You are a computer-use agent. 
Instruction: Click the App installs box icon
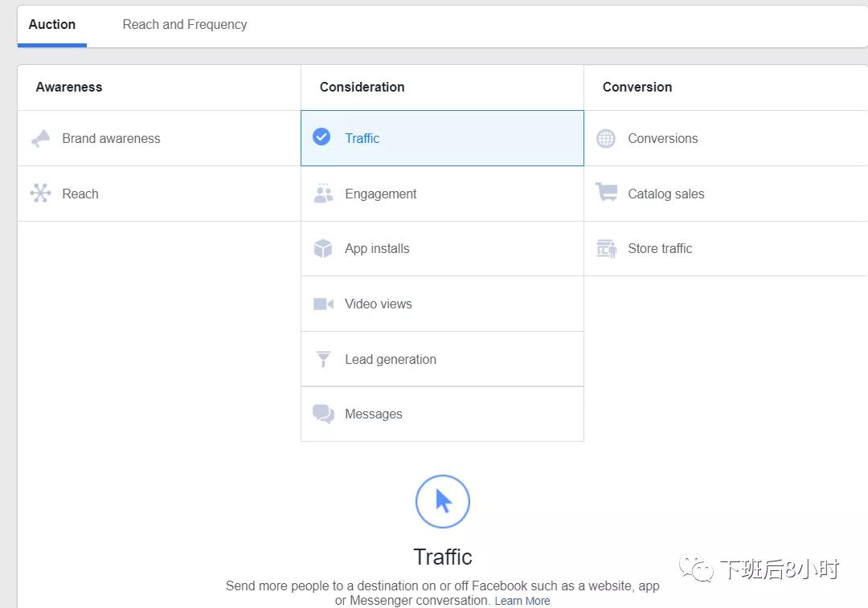click(323, 249)
